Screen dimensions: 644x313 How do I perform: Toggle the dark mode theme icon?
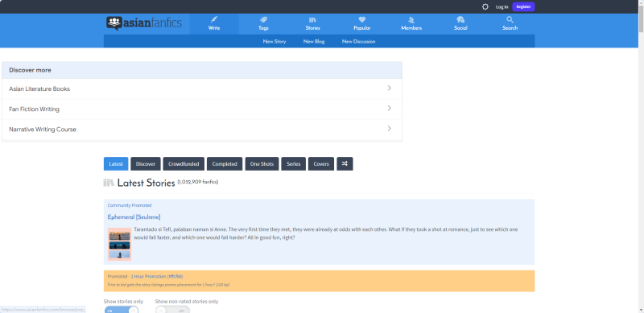(485, 7)
